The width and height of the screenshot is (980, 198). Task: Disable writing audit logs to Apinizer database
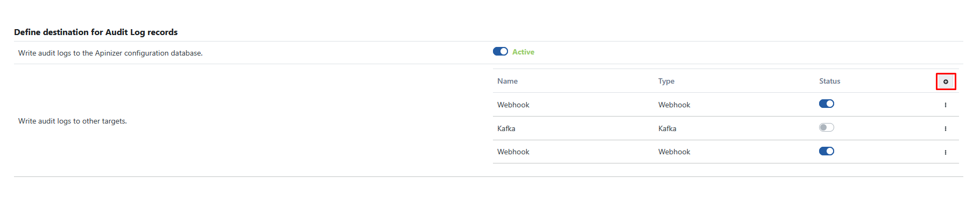(500, 51)
